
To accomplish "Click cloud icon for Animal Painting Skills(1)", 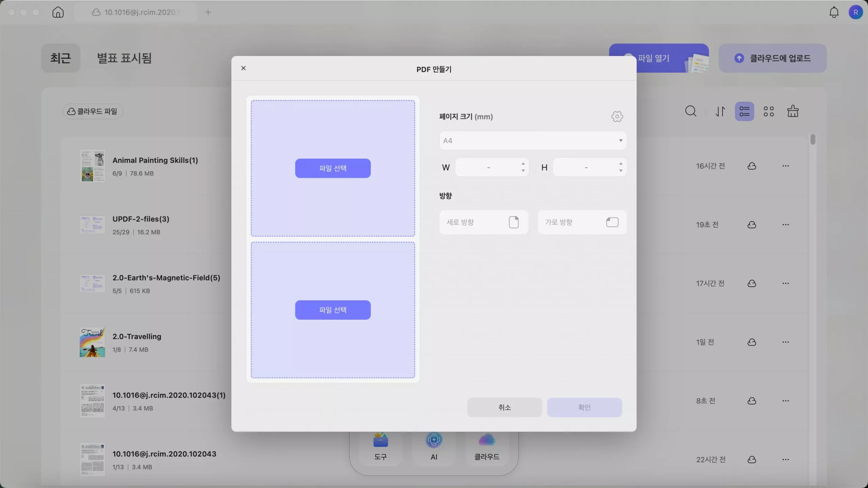I will pos(752,166).
